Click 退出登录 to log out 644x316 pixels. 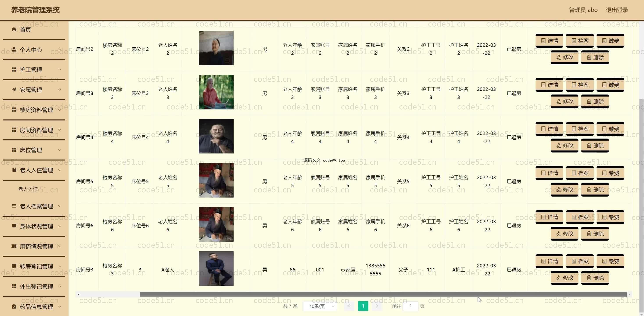point(617,10)
